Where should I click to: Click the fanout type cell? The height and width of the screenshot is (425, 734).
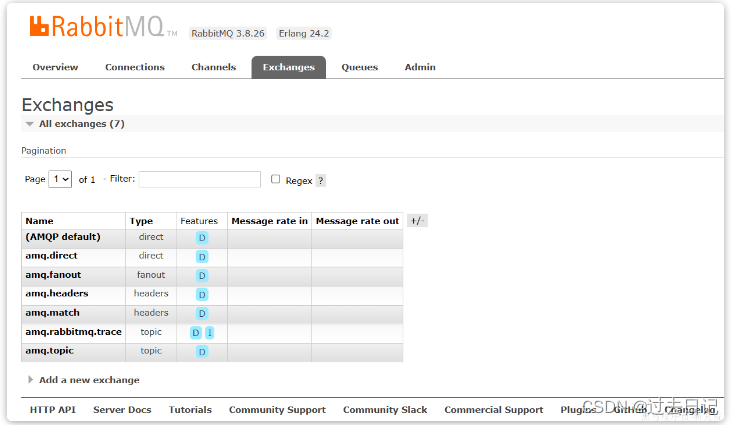(151, 275)
